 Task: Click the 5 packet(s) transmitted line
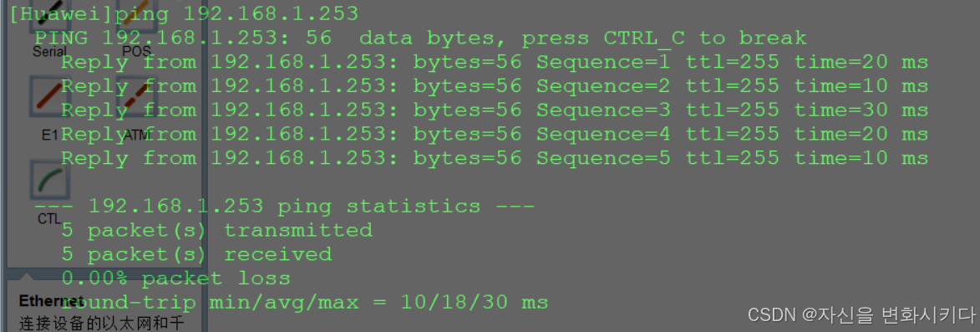[x=217, y=230]
